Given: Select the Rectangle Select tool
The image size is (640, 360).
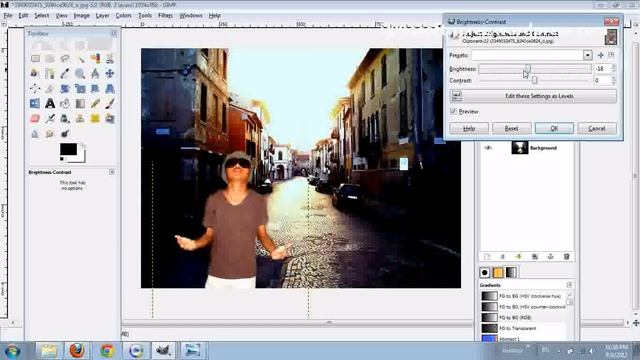Looking at the screenshot, I should tap(36, 59).
